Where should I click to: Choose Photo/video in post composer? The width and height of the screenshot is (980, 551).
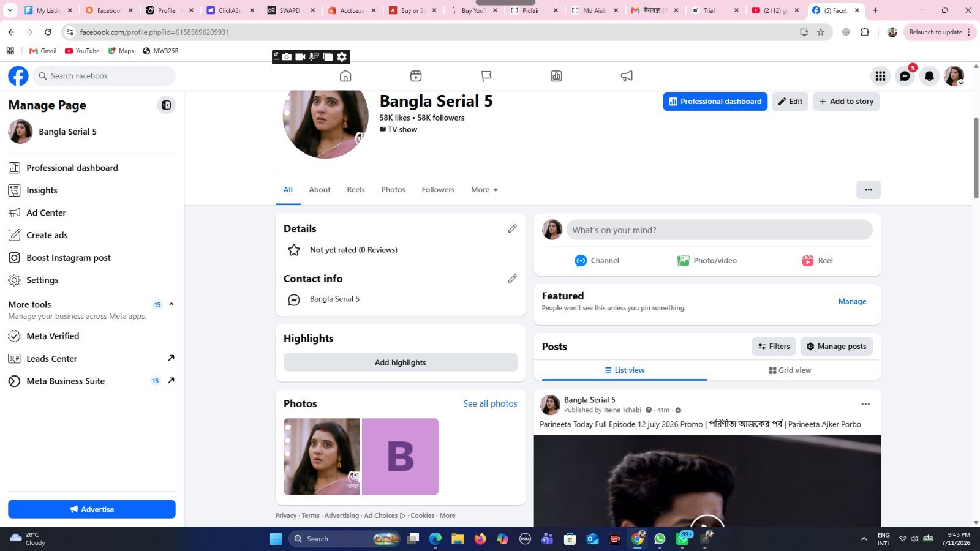click(707, 261)
